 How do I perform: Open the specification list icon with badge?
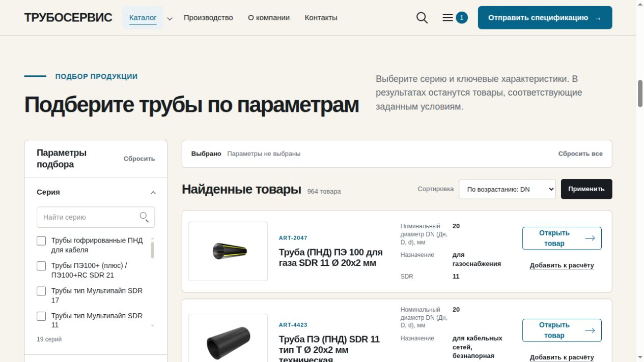click(455, 18)
